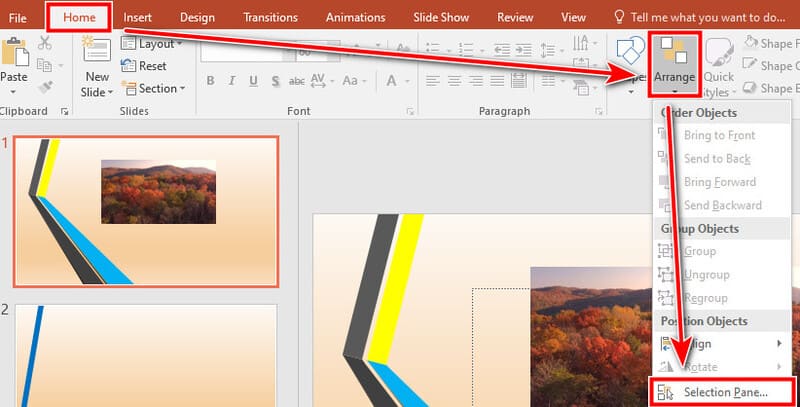The width and height of the screenshot is (800, 407).
Task: Click Reset slide button
Action: click(x=143, y=66)
